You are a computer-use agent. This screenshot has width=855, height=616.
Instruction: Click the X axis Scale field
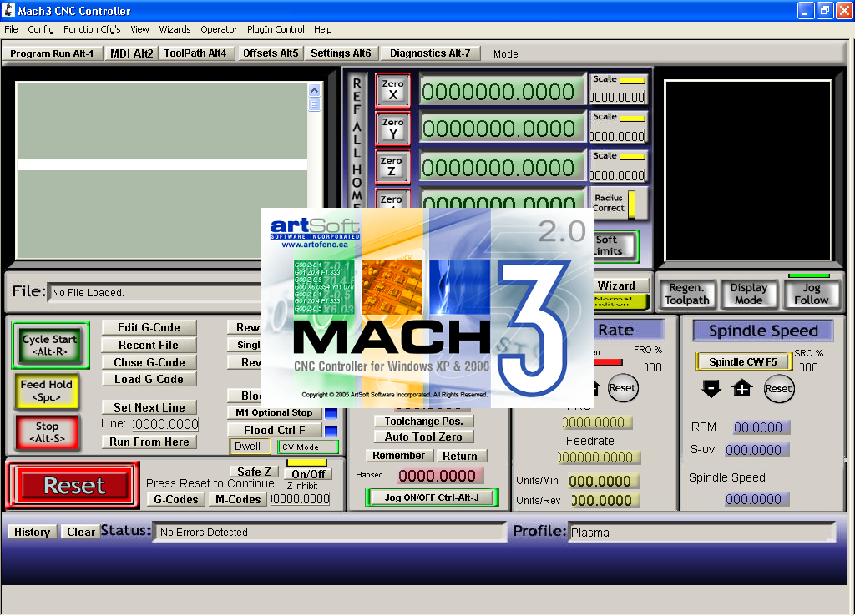click(x=617, y=97)
